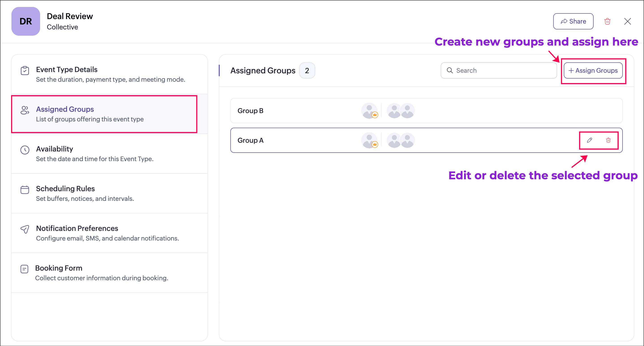Click Group A member avatars
Viewport: 644px width, 346px height.
(400, 140)
